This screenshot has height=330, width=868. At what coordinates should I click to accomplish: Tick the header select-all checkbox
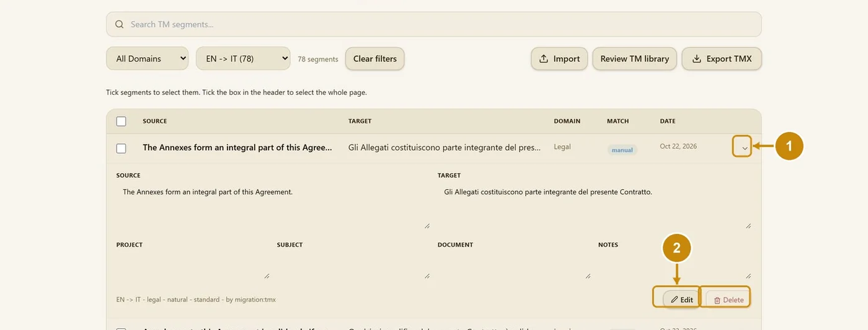[121, 122]
